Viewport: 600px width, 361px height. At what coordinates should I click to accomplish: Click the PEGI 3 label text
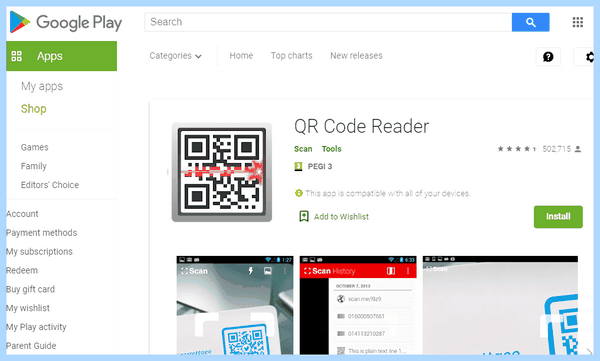320,167
